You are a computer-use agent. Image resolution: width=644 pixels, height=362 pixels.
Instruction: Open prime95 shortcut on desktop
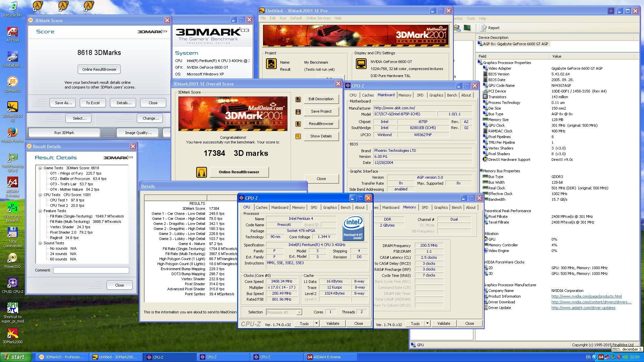point(12,212)
